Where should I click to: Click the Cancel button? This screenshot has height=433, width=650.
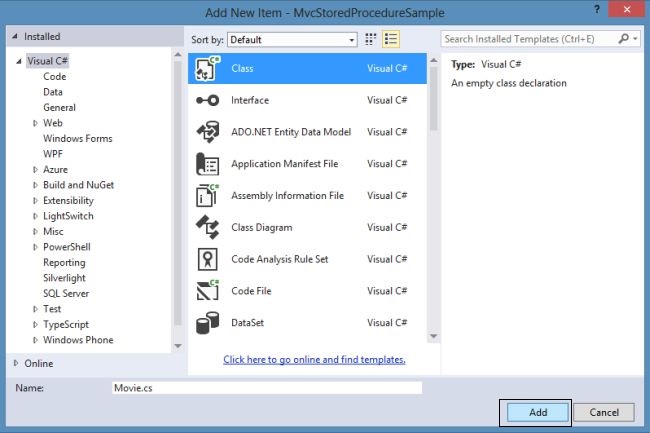(x=604, y=412)
